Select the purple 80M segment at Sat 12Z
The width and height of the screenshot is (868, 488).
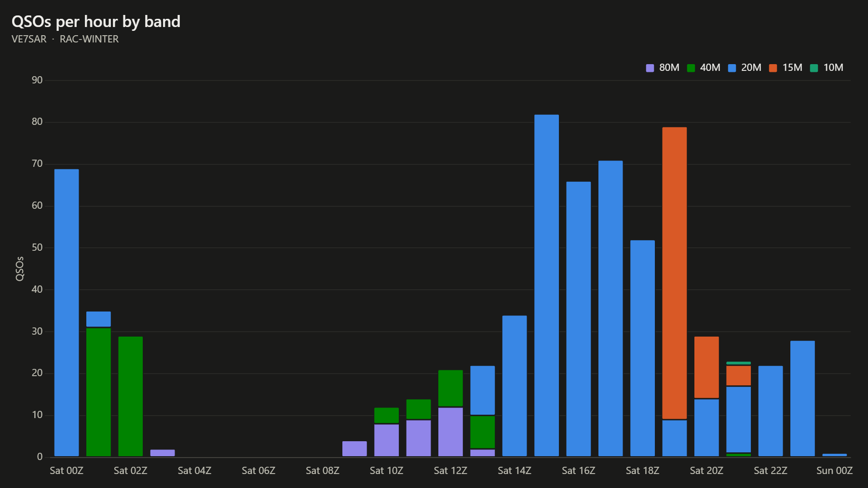[x=450, y=432]
